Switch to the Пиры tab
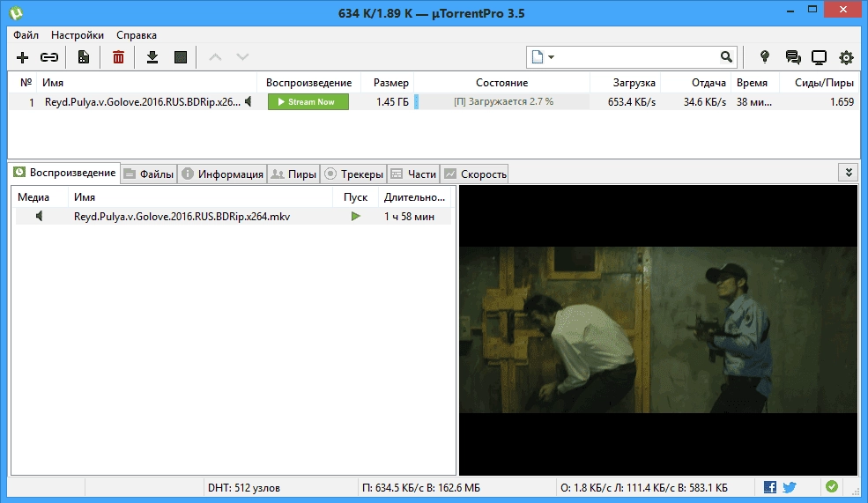 coord(294,174)
